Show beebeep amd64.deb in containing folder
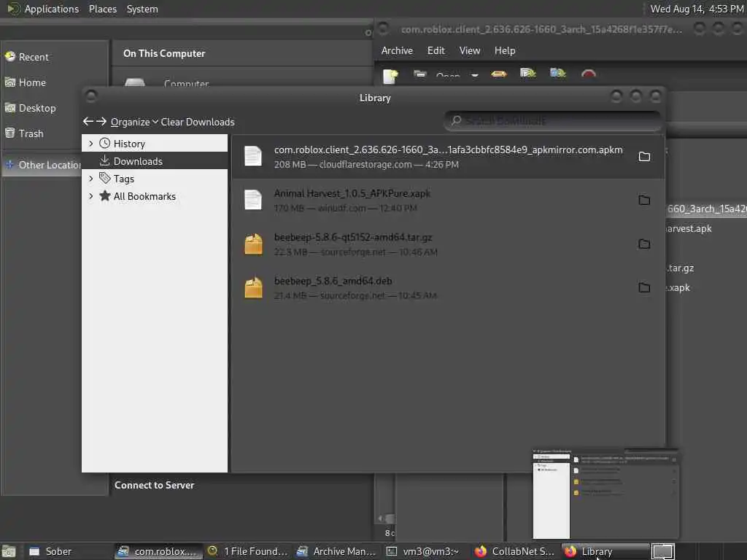747x560 pixels. 644,287
